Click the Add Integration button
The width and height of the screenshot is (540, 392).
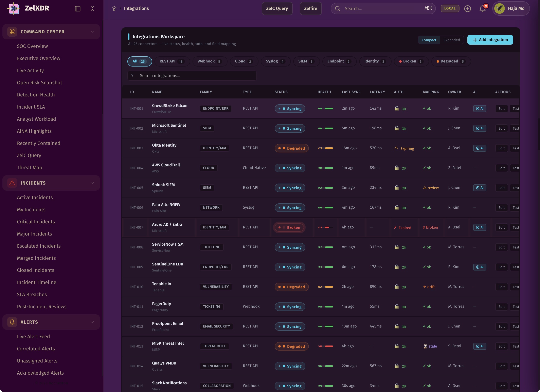coord(490,40)
